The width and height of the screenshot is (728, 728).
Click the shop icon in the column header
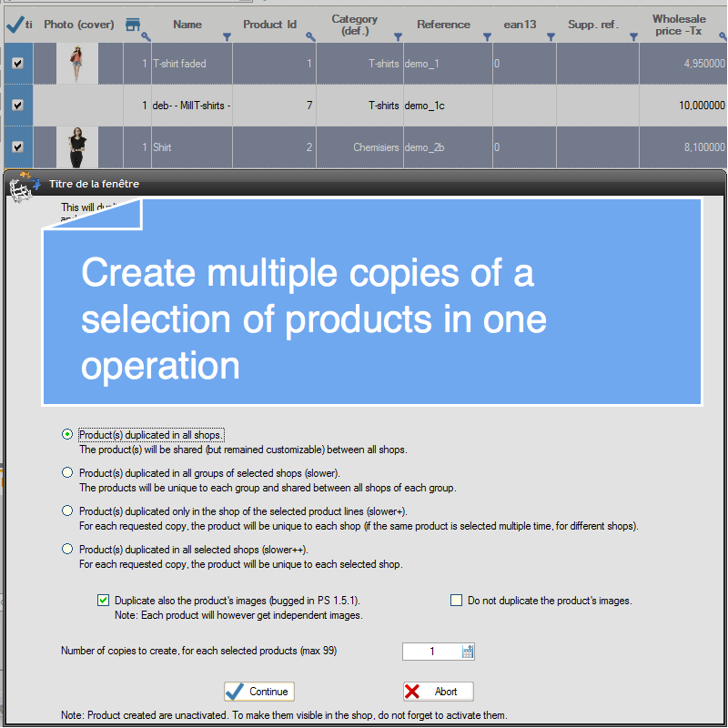click(x=133, y=24)
